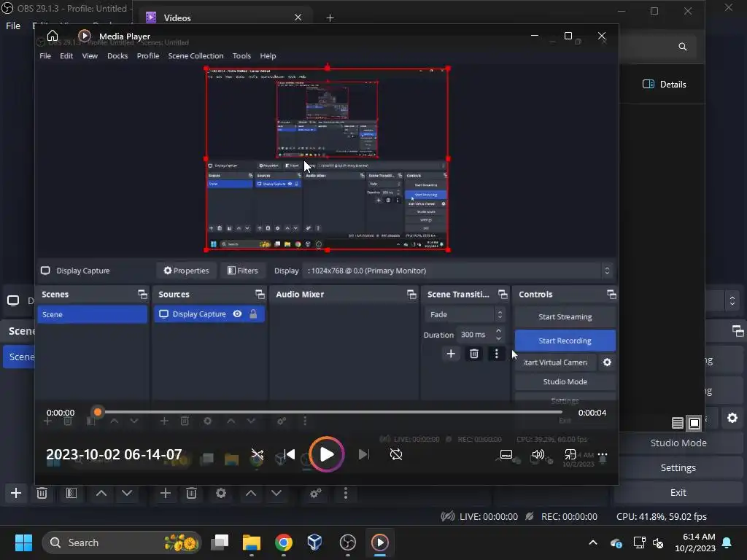Remove selected source in background OBS toolbar

tap(192, 494)
